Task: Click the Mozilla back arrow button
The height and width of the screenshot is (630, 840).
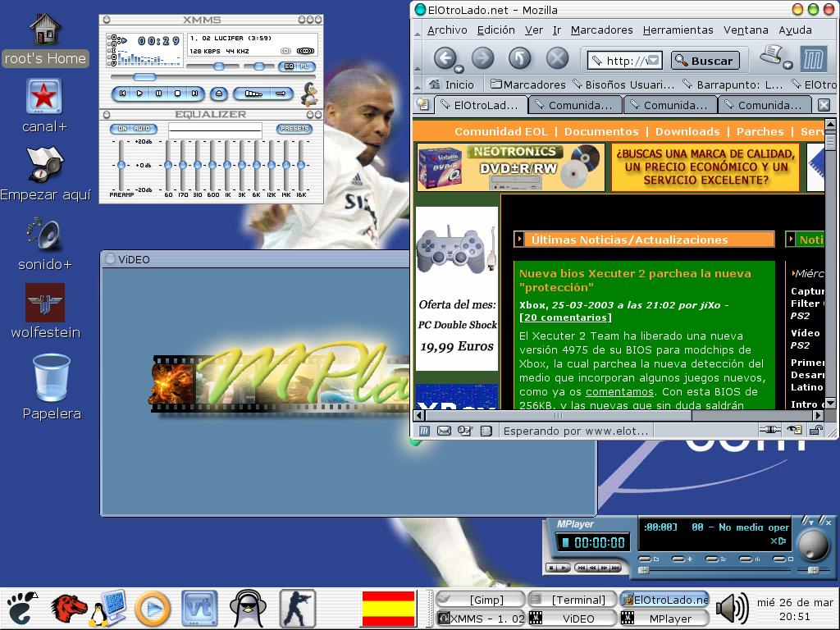Action: coord(445,57)
